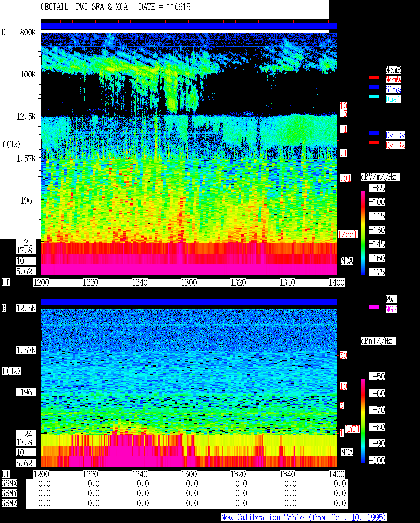Click the GSMX row label

[9, 484]
